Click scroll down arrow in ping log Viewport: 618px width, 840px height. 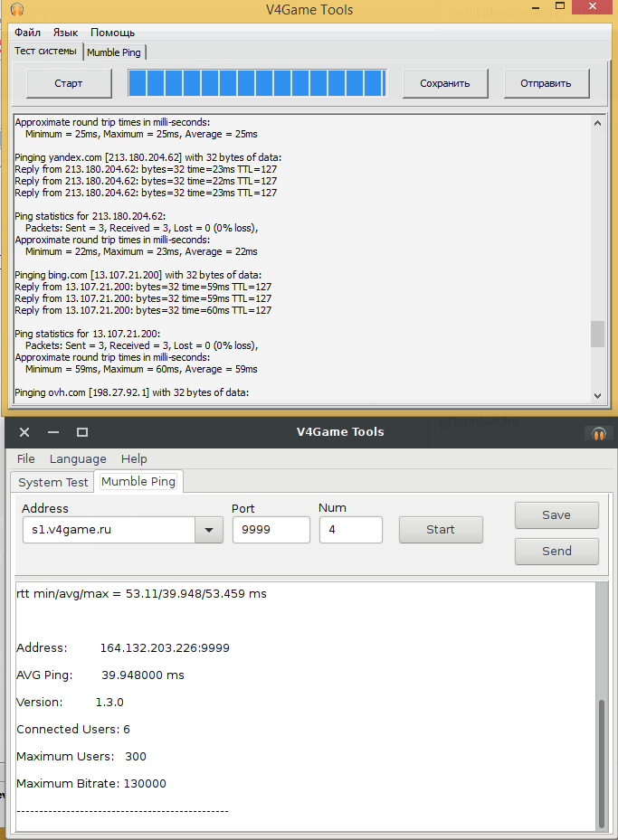point(597,396)
